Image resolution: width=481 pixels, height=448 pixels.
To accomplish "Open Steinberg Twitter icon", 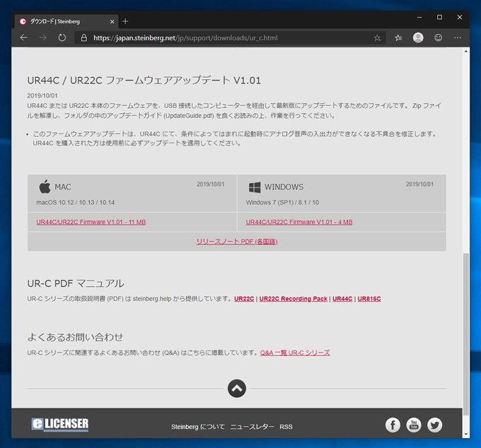I will [x=435, y=425].
